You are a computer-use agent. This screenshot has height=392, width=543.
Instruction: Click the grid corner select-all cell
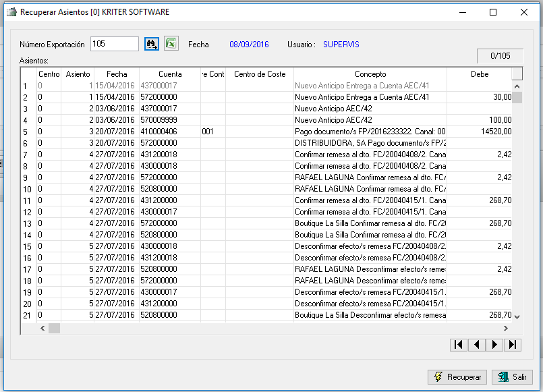click(x=29, y=74)
